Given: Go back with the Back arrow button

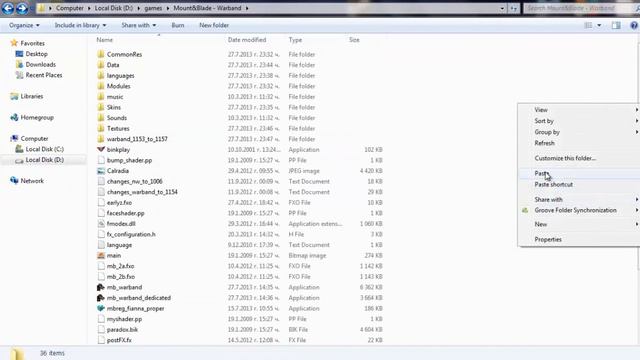Looking at the screenshot, I should tap(8, 8).
